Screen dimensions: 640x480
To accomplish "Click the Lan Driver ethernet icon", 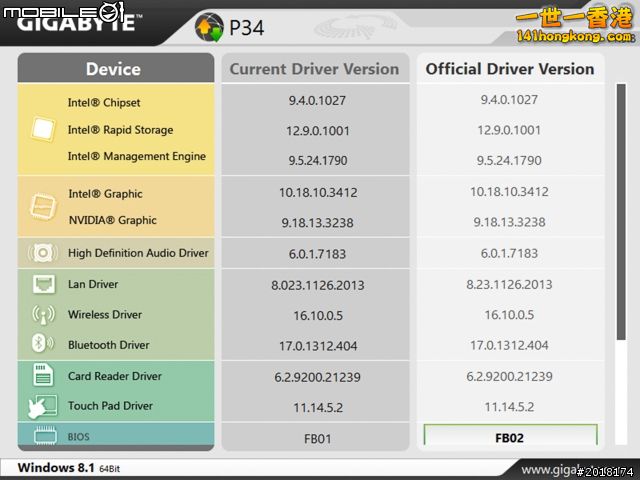I will click(x=43, y=284).
